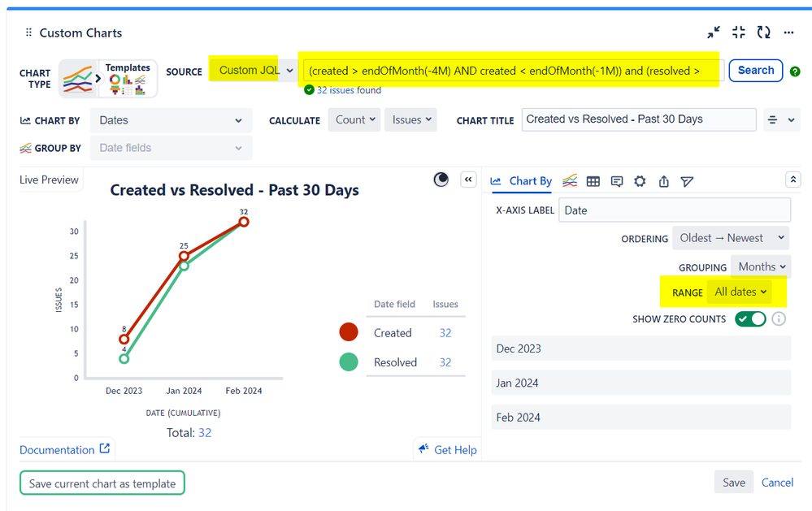This screenshot has width=812, height=511.
Task: Click the drag handle beside Custom Charts
Action: click(x=28, y=32)
